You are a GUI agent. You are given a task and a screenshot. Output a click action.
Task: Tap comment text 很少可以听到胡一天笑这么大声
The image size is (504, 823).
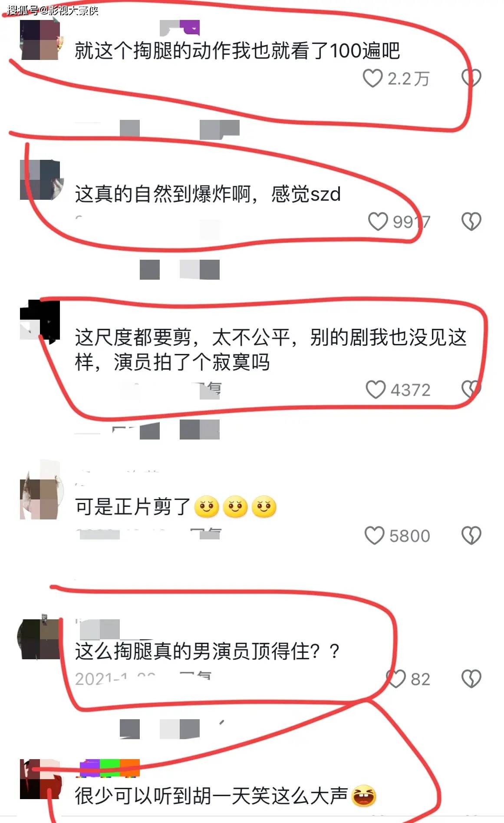click(x=211, y=796)
